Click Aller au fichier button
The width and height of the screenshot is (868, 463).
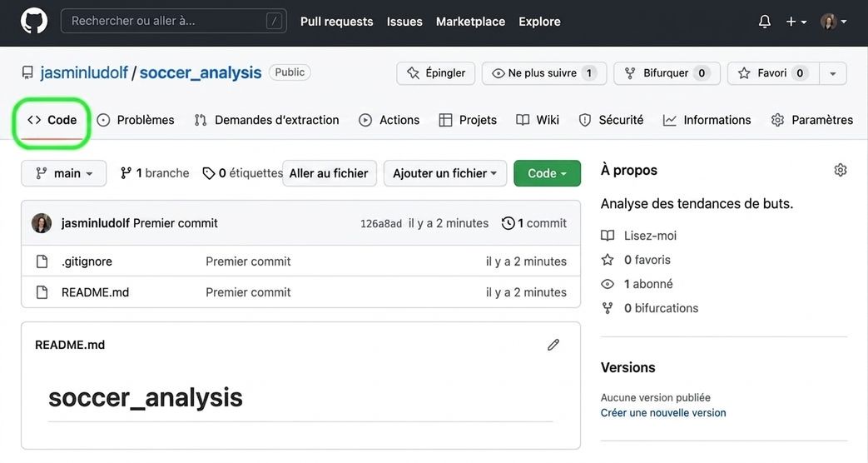[330, 173]
